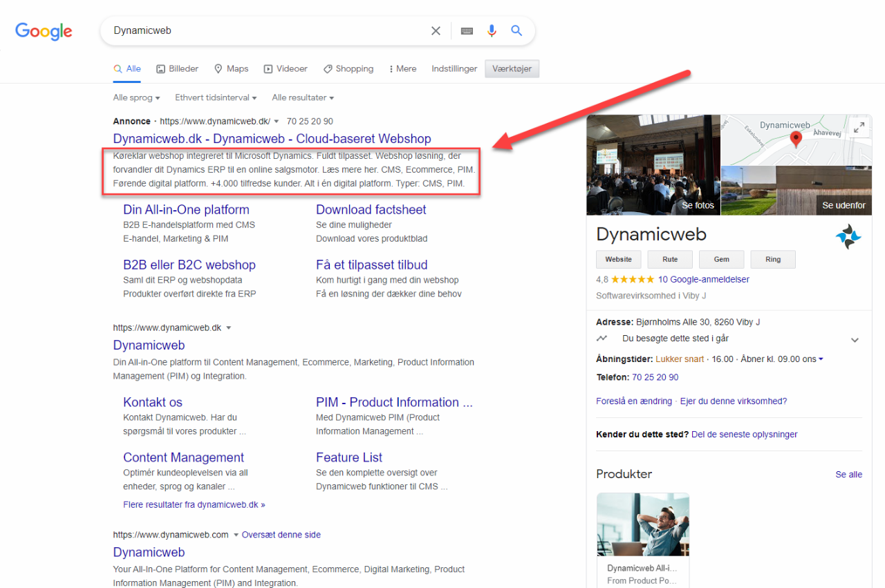Switch to the Videoer tab
Viewport: 885px width, 588px height.
point(286,69)
